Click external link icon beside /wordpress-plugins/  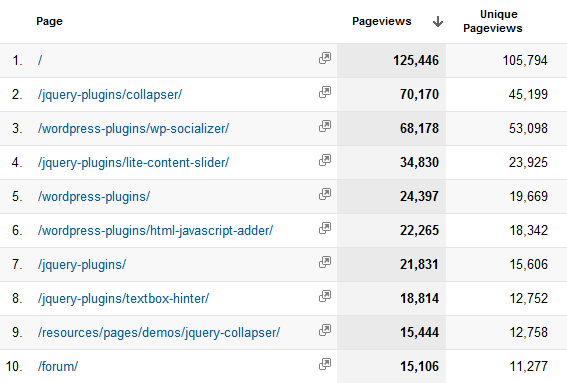click(325, 194)
